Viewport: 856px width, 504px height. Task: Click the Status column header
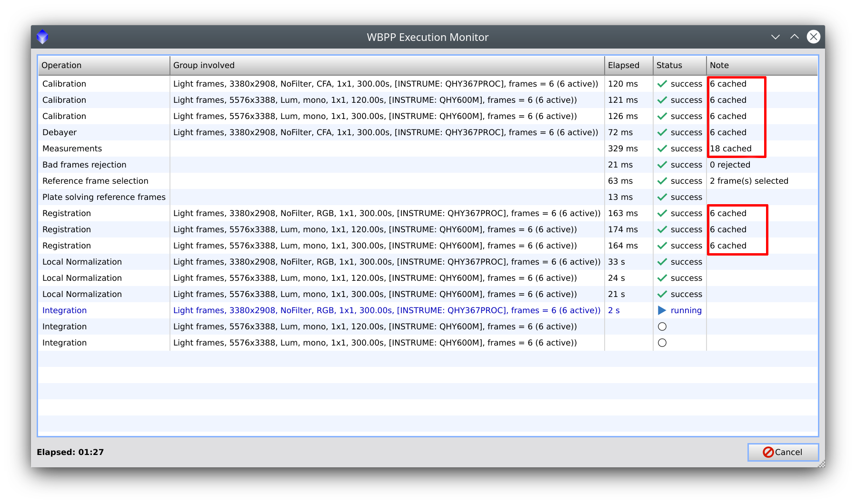[680, 65]
